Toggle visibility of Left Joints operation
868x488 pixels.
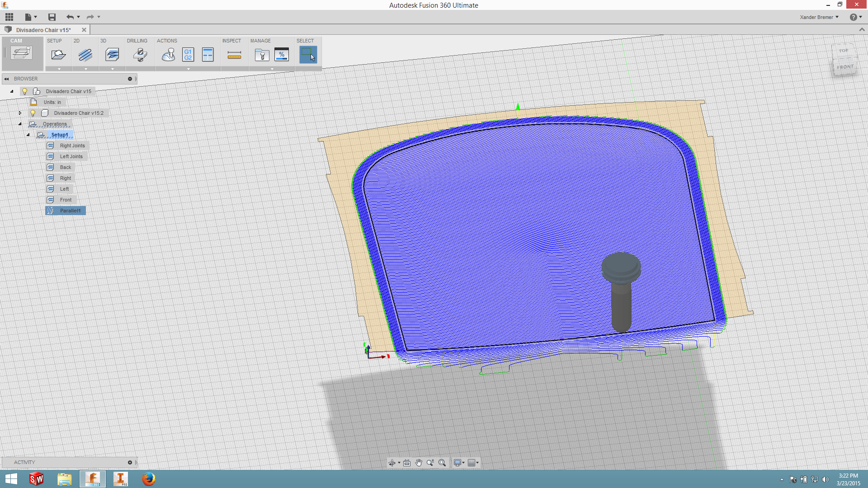pyautogui.click(x=41, y=156)
